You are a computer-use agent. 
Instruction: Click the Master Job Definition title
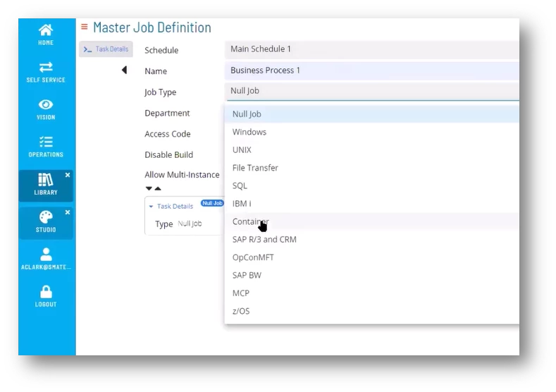[152, 27]
